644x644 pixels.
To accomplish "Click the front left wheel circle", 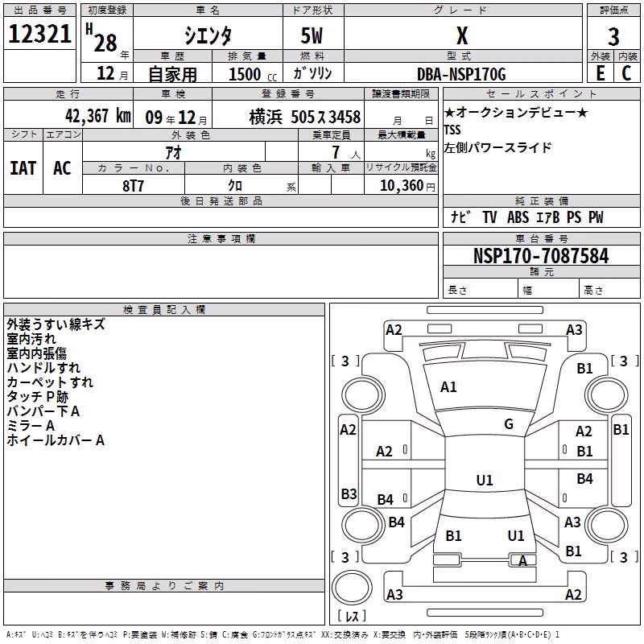I will 363,395.
